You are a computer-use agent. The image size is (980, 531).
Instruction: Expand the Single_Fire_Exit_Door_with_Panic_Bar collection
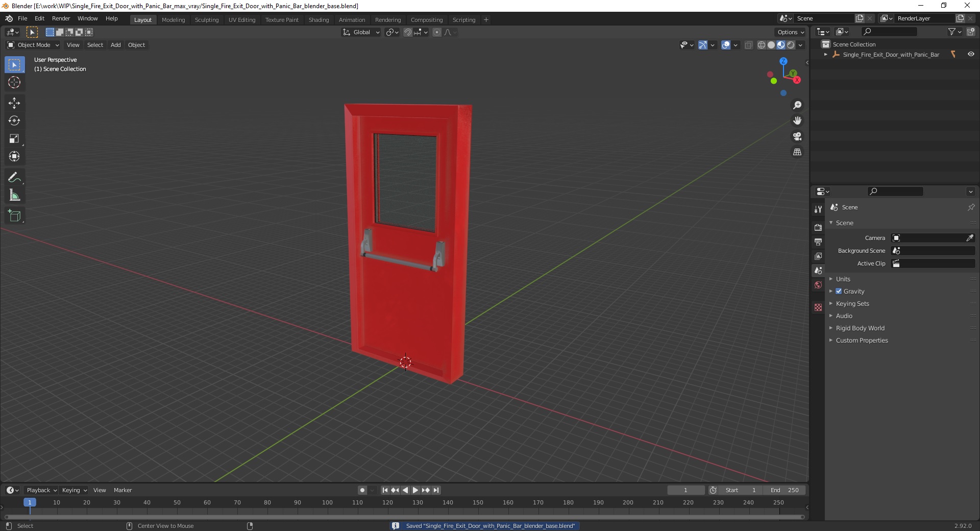click(826, 55)
